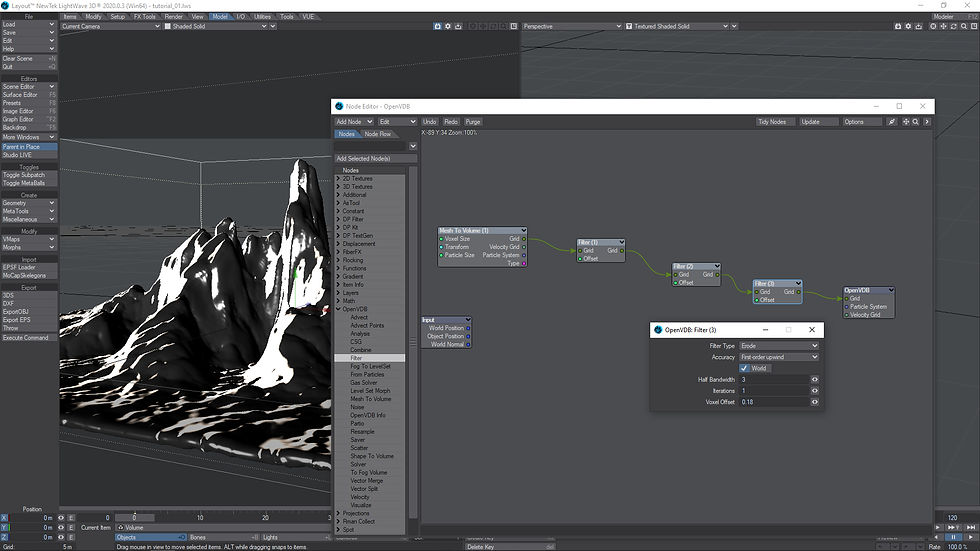Collapse the Filter (3) node arrow
The height and width of the screenshot is (551, 980).
coord(798,284)
